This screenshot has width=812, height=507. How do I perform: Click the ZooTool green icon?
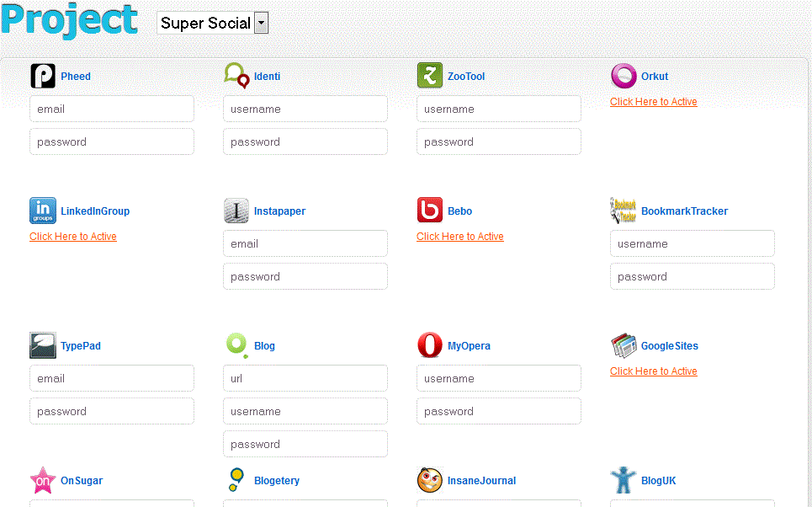[430, 76]
